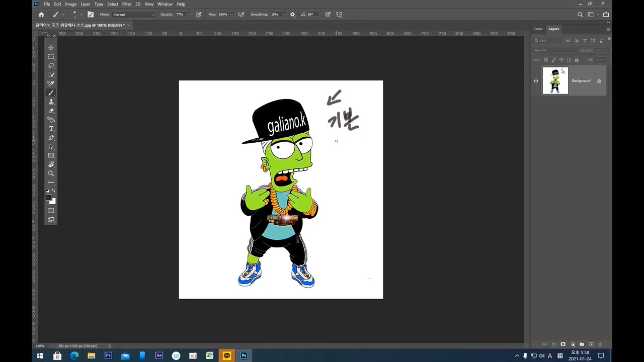Open the brush Mode dropdown
Image resolution: width=644 pixels, height=362 pixels.
134,15
